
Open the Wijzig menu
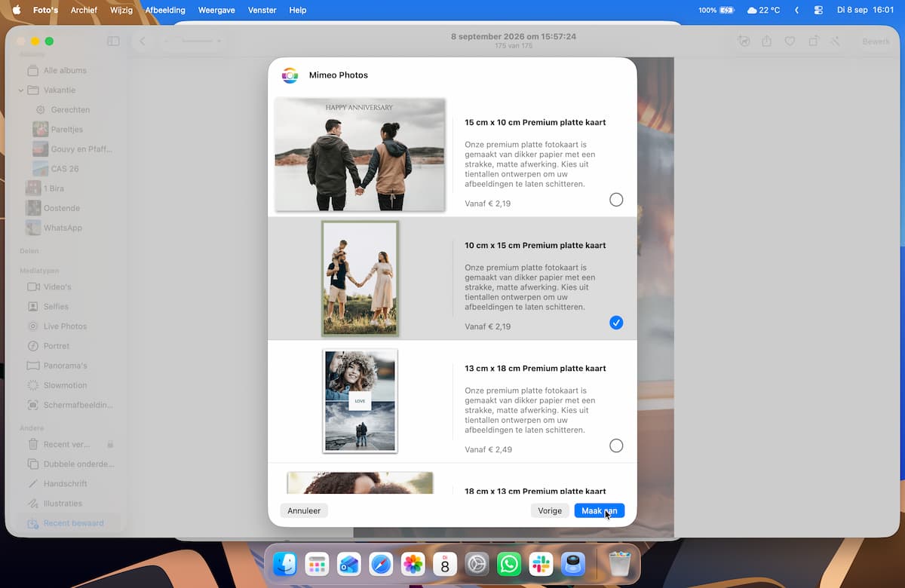pyautogui.click(x=121, y=11)
